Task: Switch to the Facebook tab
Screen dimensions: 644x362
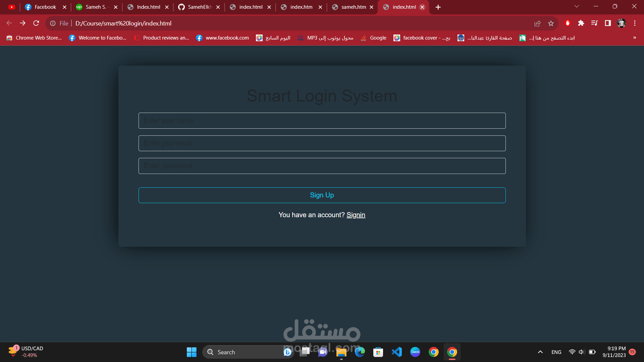Action: pos(45,7)
